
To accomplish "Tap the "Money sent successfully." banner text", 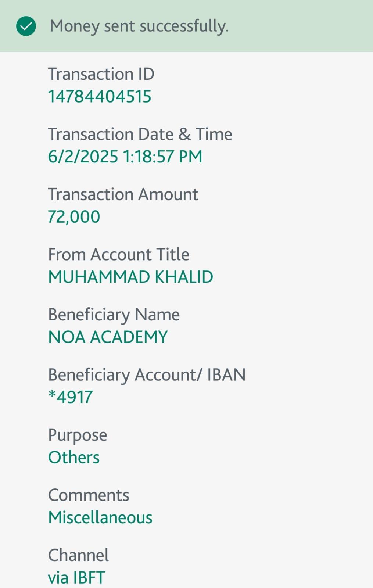I will pos(139,26).
